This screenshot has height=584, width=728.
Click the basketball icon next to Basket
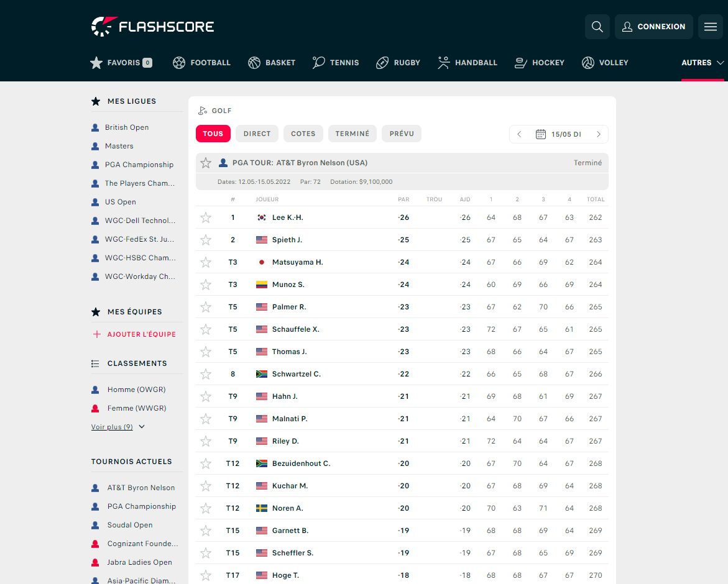pos(254,63)
